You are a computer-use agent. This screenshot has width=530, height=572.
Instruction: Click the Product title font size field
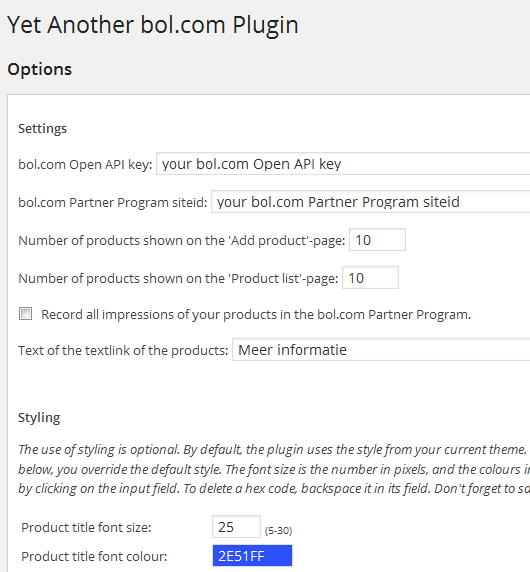coord(236,526)
